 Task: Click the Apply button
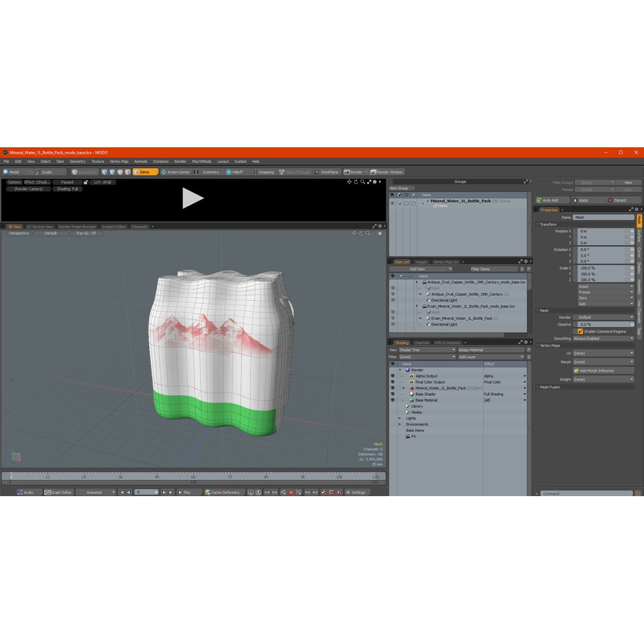[588, 200]
